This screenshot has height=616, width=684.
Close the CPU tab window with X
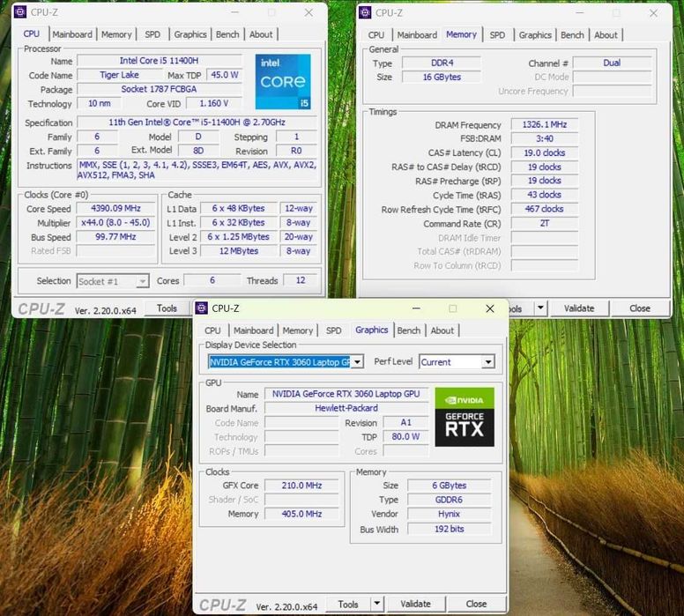coord(309,12)
